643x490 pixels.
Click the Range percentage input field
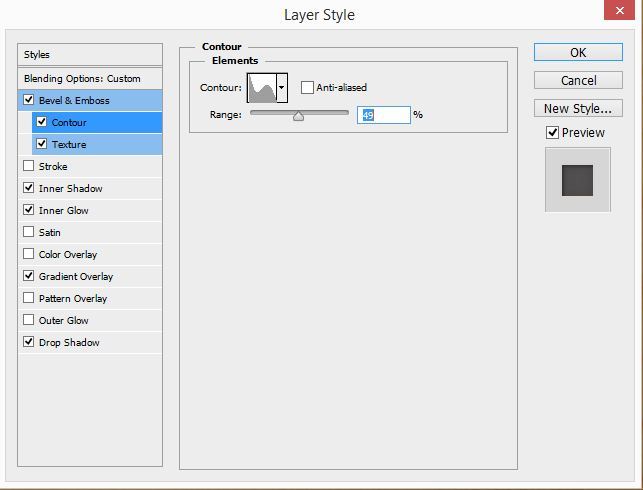pyautogui.click(x=383, y=115)
